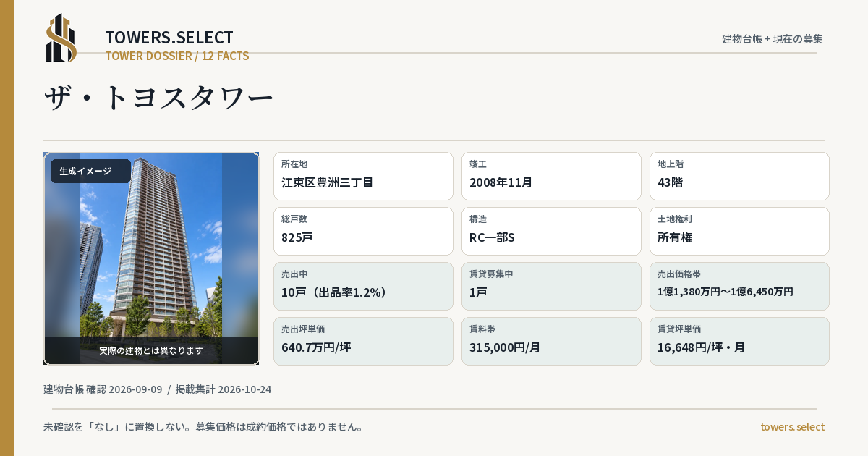The width and height of the screenshot is (868, 456).
Task: Select the 賃貸坪単価 16,648円/坪・月 card
Action: point(739,341)
